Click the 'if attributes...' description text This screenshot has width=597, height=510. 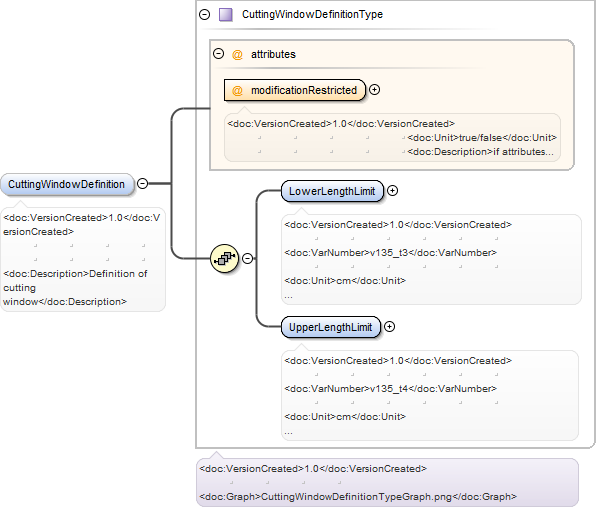click(x=480, y=152)
